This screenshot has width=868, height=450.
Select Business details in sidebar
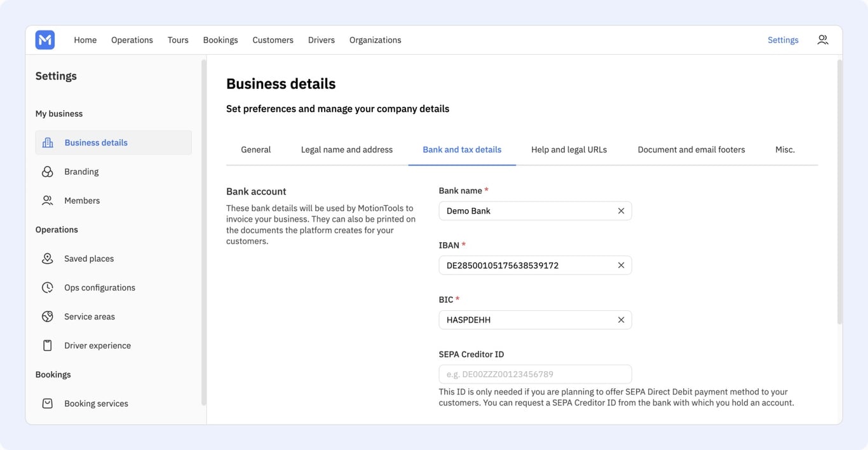click(113, 142)
